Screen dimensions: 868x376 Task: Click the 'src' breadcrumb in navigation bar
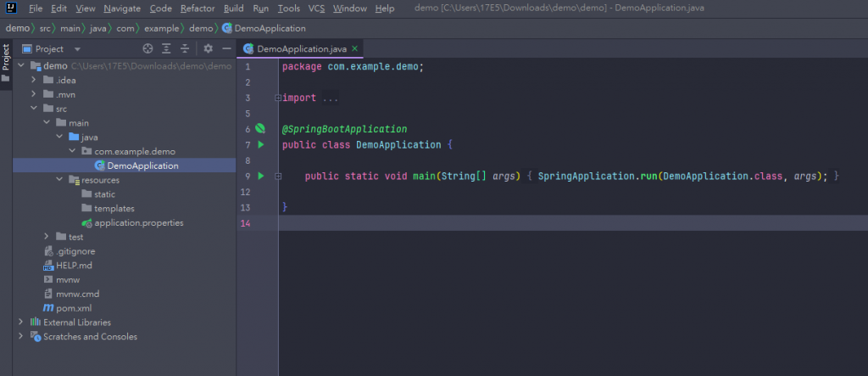pos(45,28)
